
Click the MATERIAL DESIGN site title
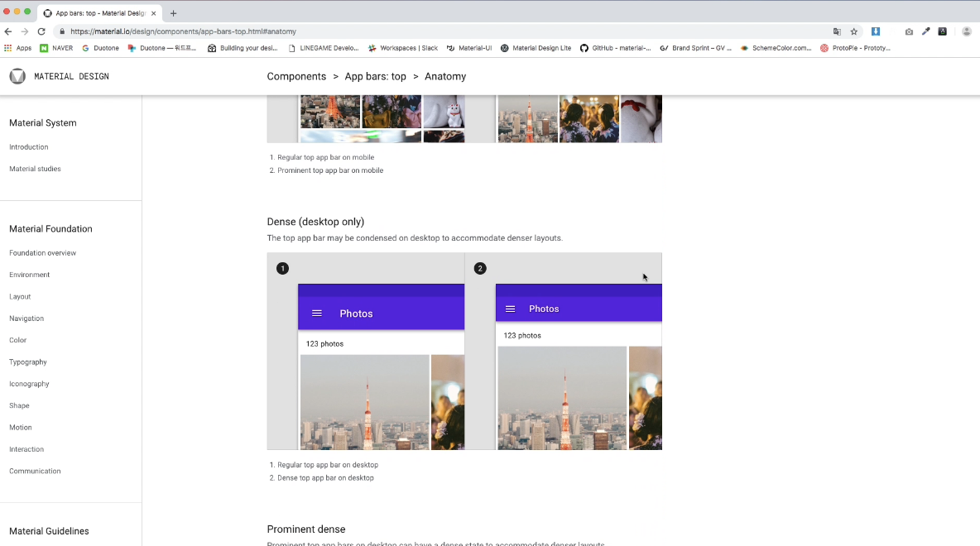pyautogui.click(x=71, y=76)
